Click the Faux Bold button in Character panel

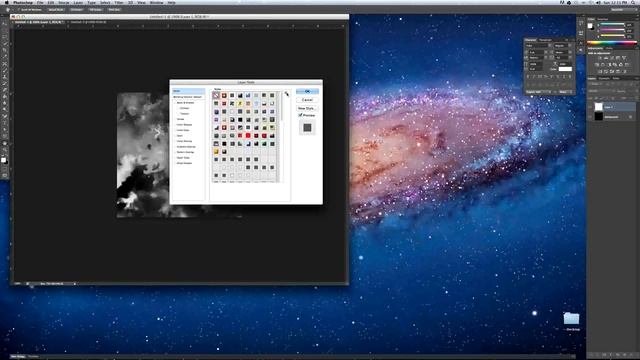tap(528, 77)
